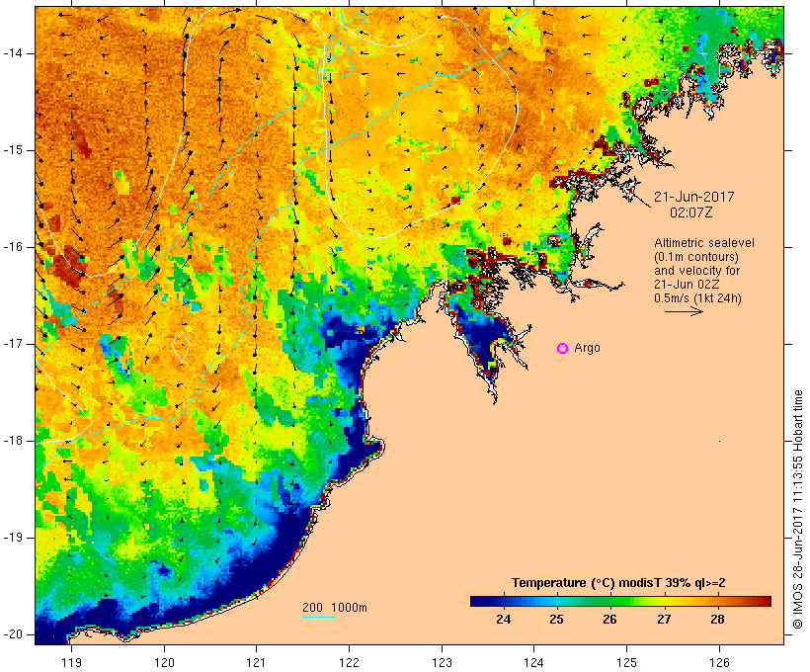Viewport: 810px width, 672px height.
Task: Click the 21-Jun-2017 date label
Action: coord(694,197)
